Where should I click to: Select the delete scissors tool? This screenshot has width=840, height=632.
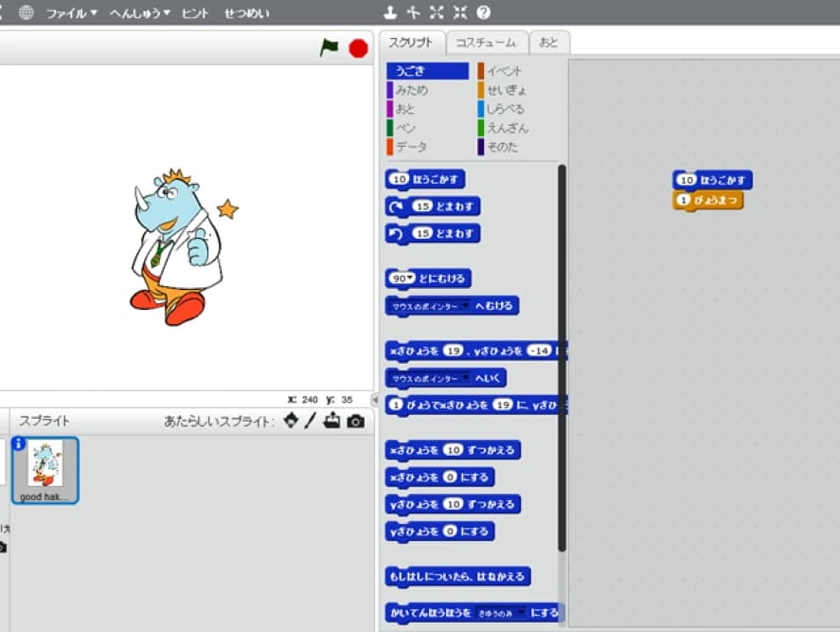pos(415,12)
